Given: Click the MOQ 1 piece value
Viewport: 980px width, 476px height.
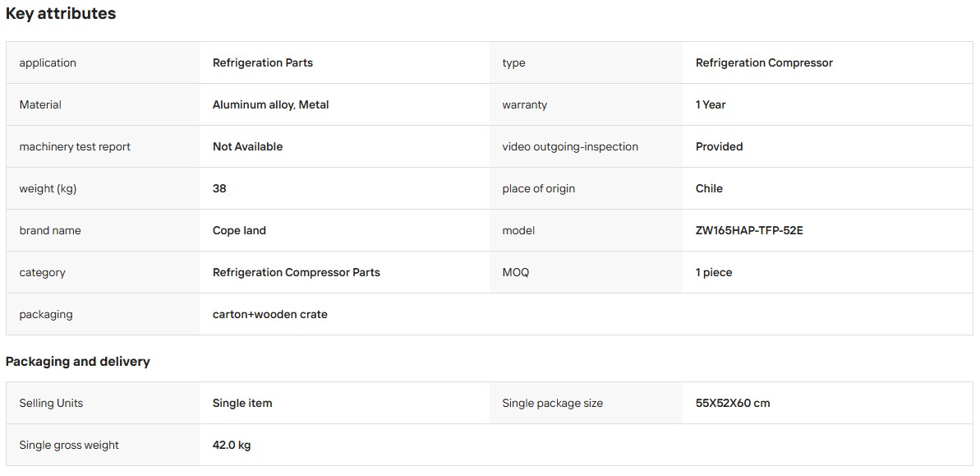Looking at the screenshot, I should [x=714, y=272].
